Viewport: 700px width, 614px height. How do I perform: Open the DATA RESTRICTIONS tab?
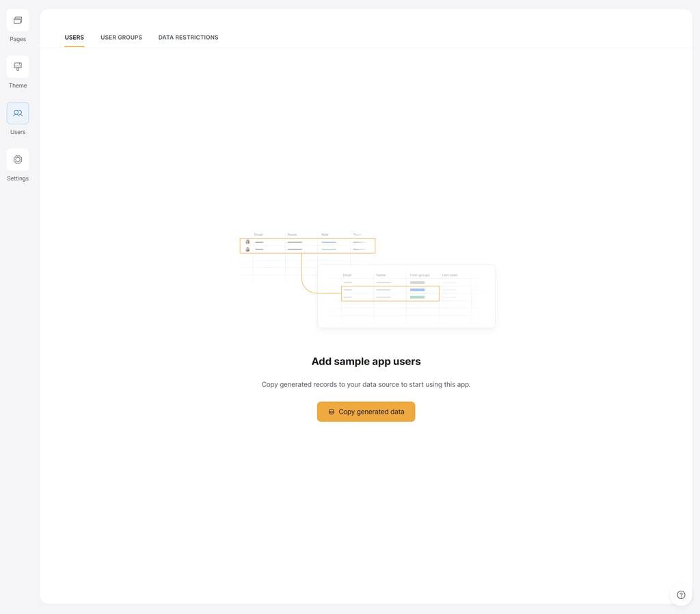coord(188,38)
